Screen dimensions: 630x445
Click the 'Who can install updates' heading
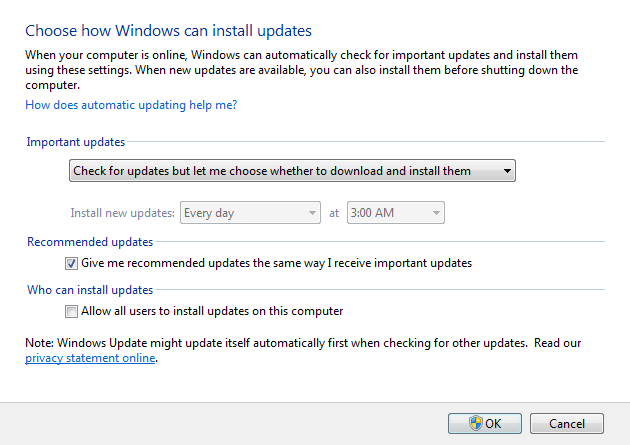pyautogui.click(x=90, y=290)
